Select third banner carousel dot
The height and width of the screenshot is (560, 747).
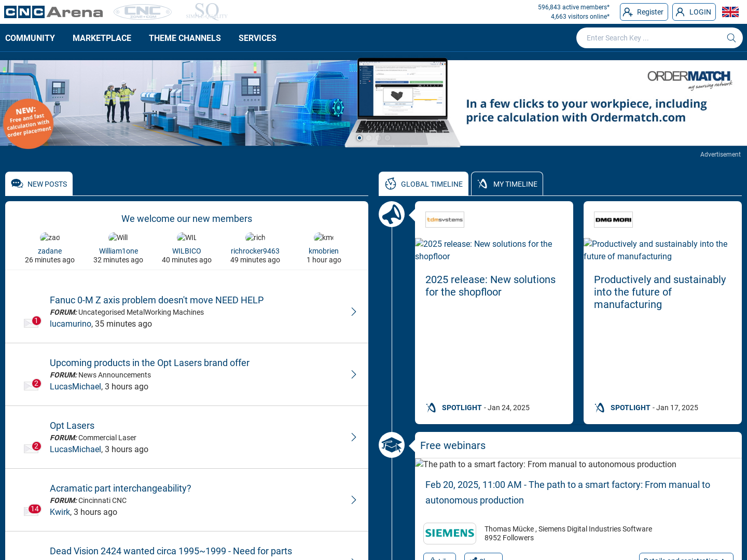click(x=378, y=138)
